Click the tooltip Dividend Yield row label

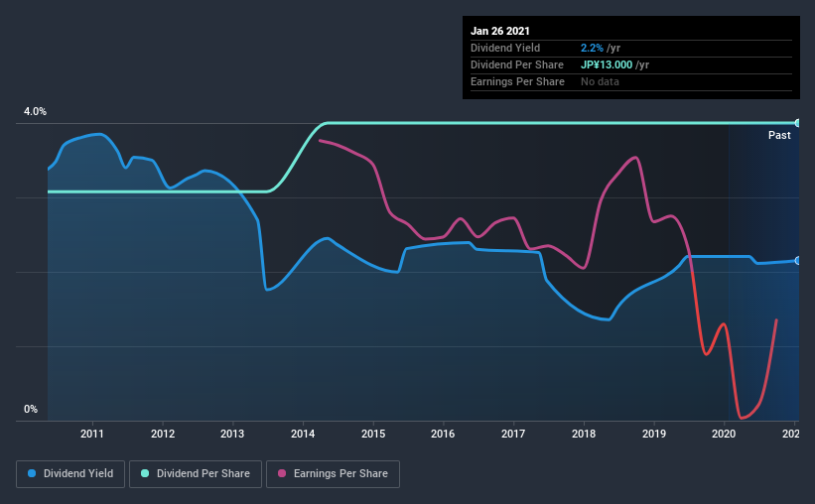tap(505, 48)
